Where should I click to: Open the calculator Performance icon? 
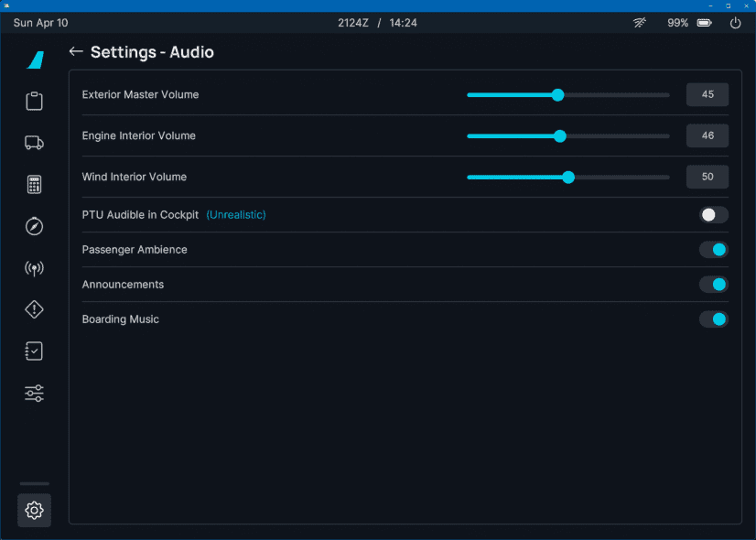pyautogui.click(x=35, y=185)
